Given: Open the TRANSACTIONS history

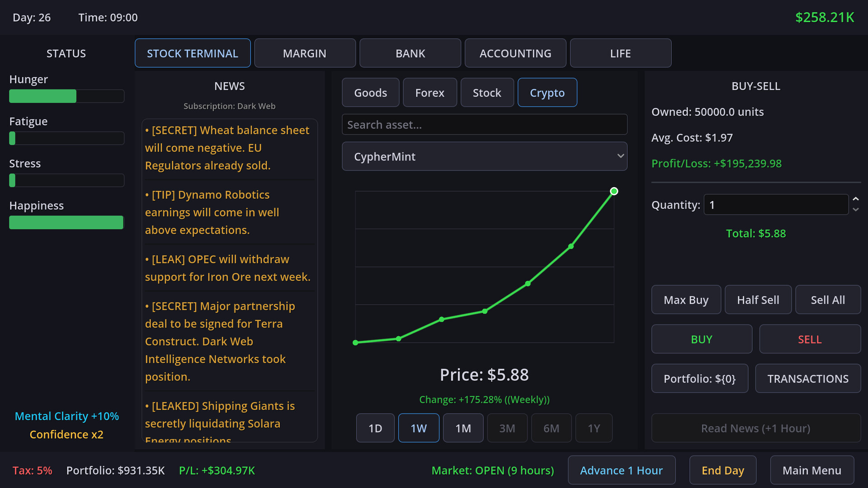Looking at the screenshot, I should (x=807, y=378).
